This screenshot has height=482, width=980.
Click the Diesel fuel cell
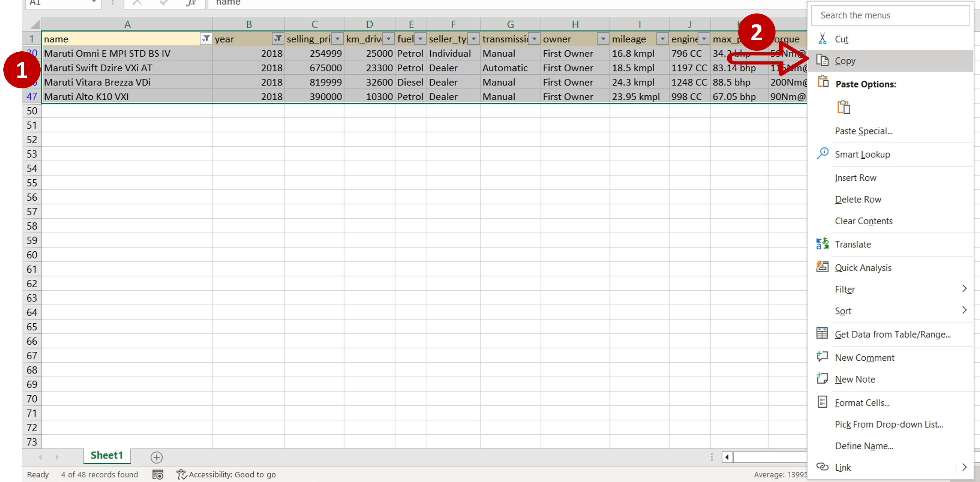411,83
